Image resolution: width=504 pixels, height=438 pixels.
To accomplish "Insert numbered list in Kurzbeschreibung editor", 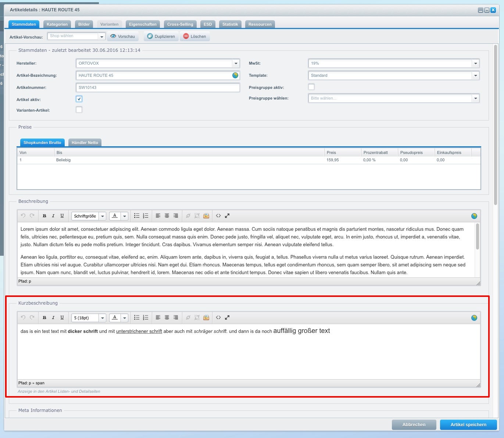I will coord(146,317).
